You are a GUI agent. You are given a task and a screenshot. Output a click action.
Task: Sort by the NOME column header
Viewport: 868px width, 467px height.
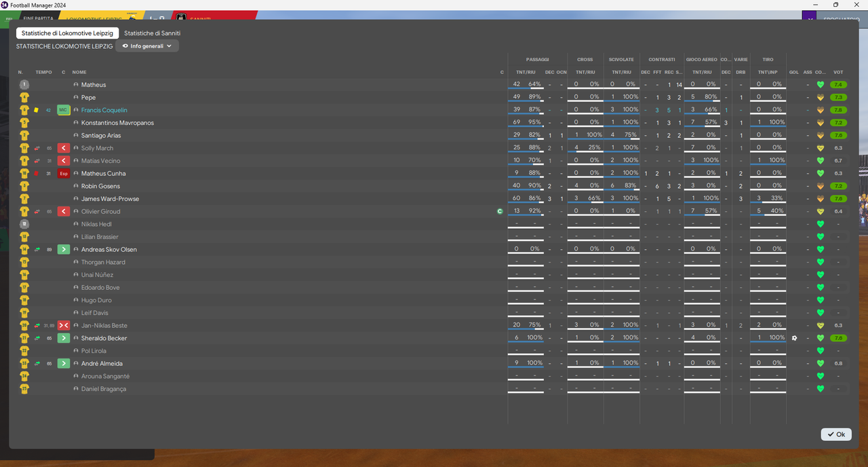coord(79,72)
